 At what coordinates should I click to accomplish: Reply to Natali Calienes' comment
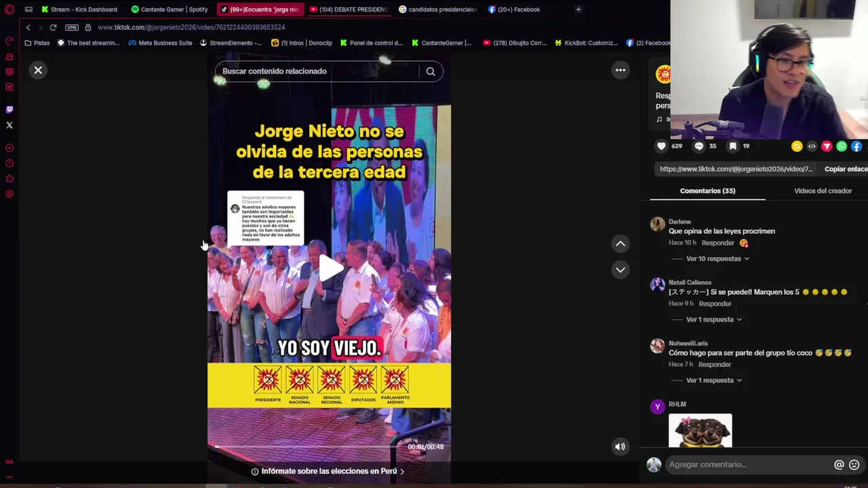point(715,304)
